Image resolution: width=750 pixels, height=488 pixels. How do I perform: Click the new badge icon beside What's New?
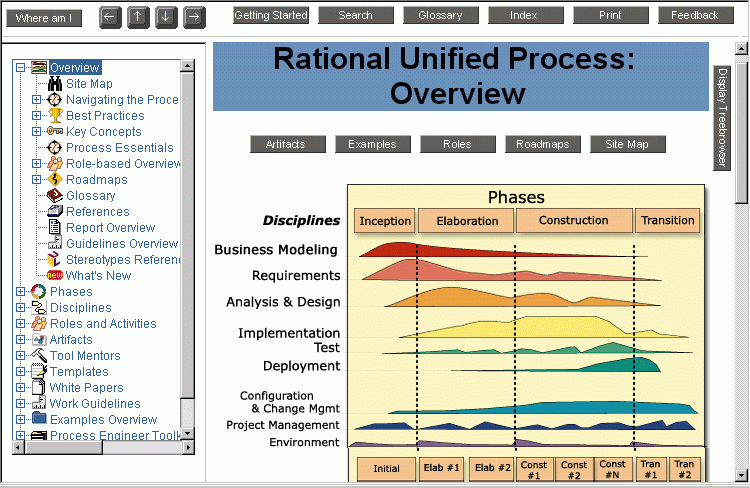(x=55, y=275)
